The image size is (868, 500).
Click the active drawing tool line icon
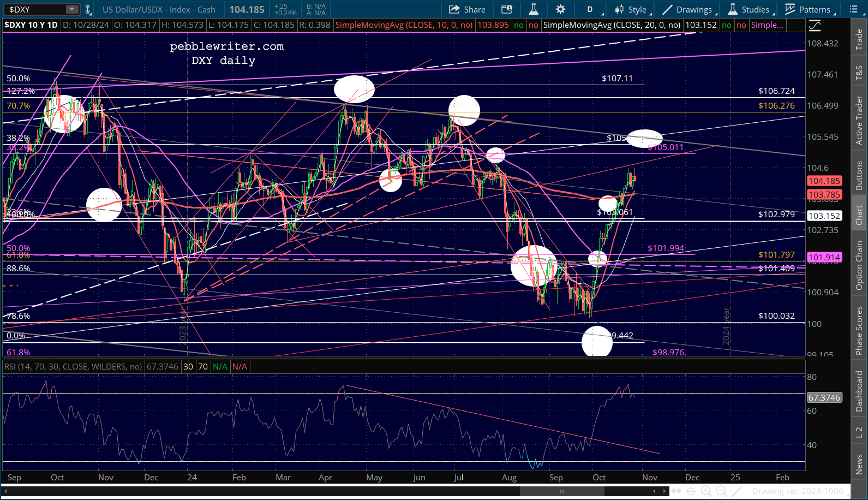(736, 491)
